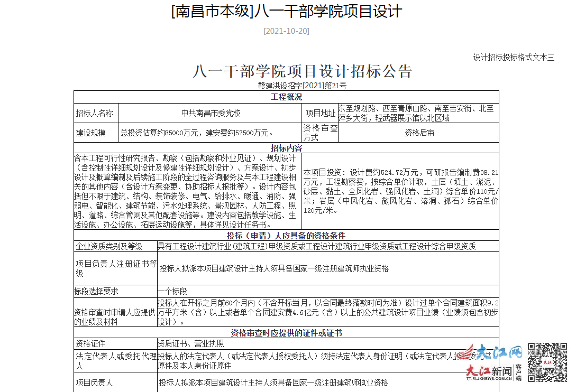
Task: Click the 资格审查方式 label cell
Action: pos(320,133)
